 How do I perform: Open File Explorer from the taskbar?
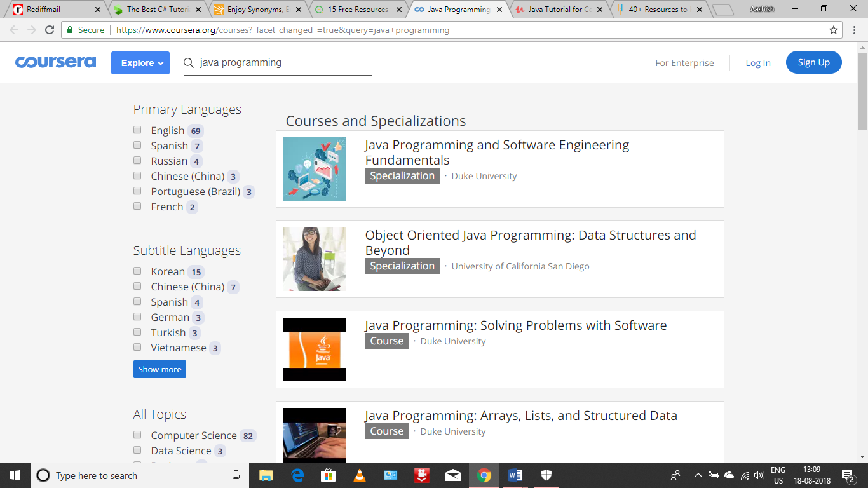point(266,475)
